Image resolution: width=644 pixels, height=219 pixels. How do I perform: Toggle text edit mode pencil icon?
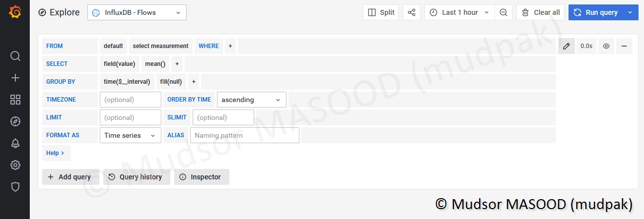(567, 46)
